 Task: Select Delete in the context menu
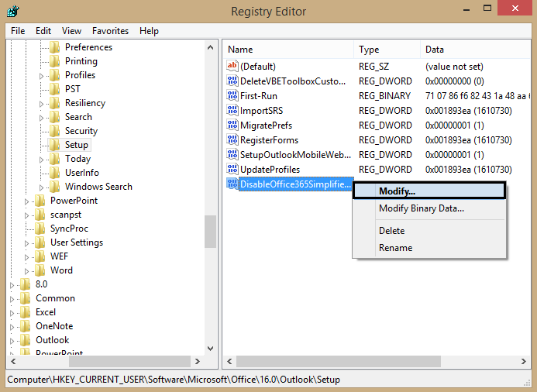429,231
